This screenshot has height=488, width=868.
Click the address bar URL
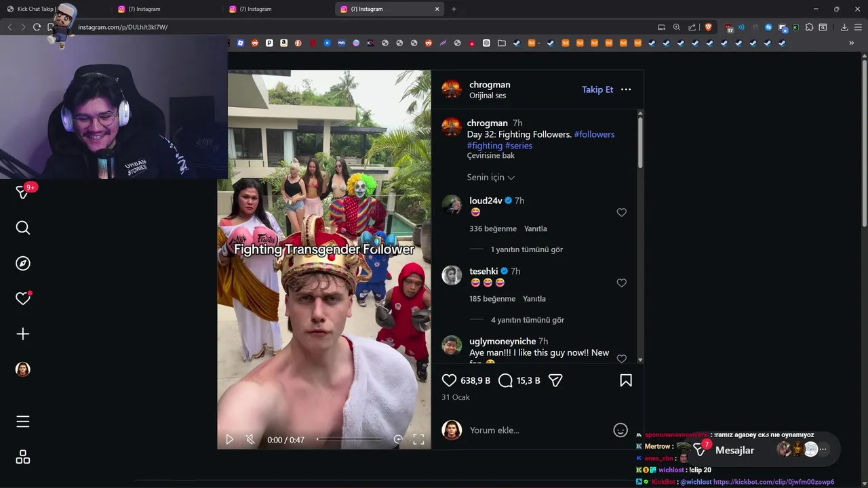point(123,27)
